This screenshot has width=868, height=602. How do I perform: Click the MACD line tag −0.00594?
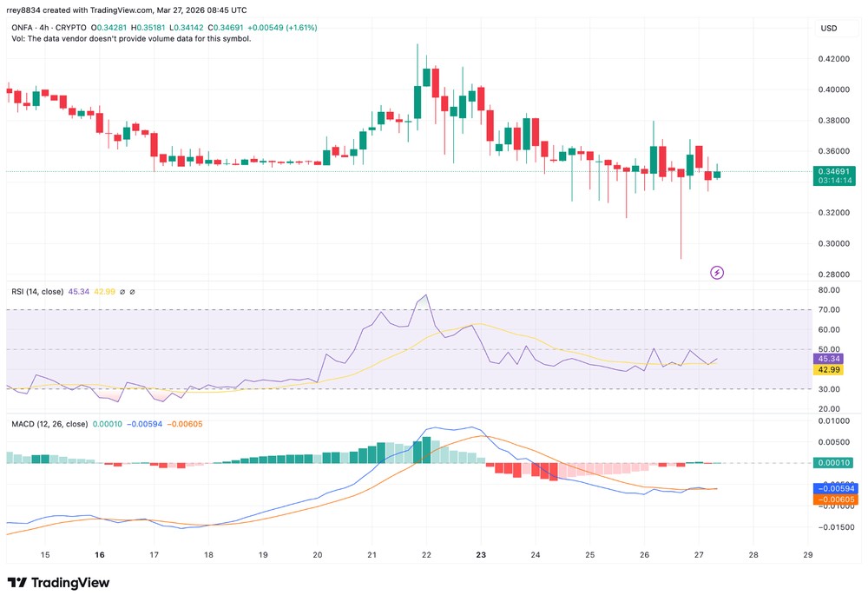pyautogui.click(x=836, y=488)
